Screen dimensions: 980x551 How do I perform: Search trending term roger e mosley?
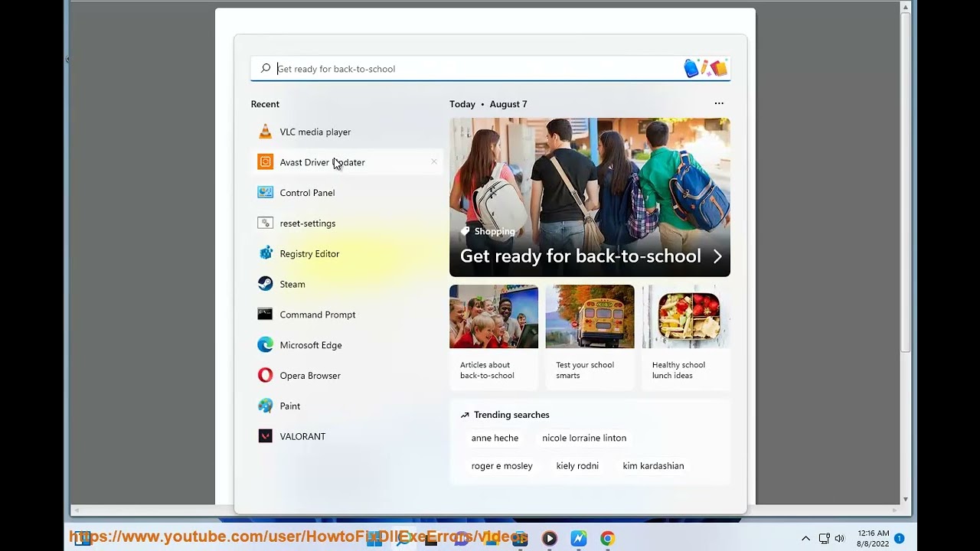(501, 465)
